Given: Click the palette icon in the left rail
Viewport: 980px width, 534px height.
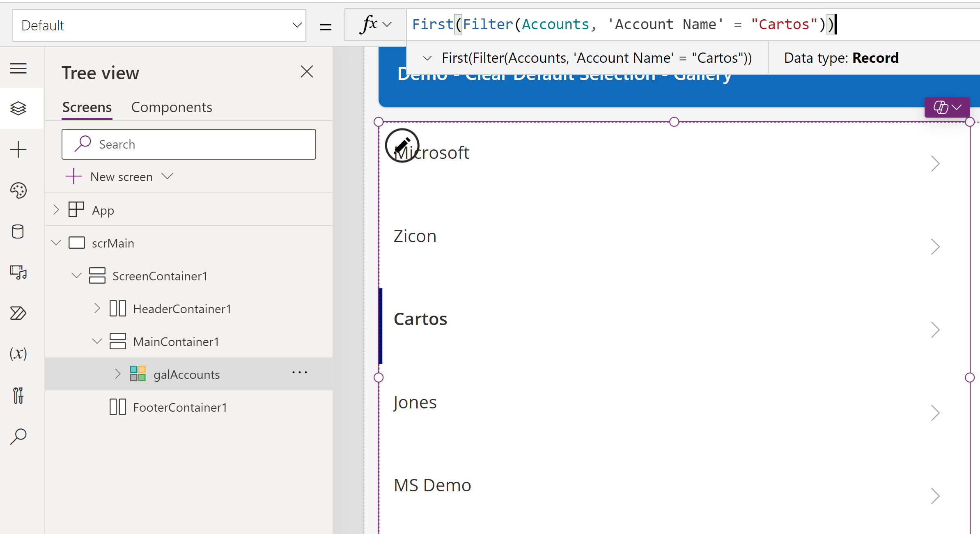Looking at the screenshot, I should tap(18, 190).
